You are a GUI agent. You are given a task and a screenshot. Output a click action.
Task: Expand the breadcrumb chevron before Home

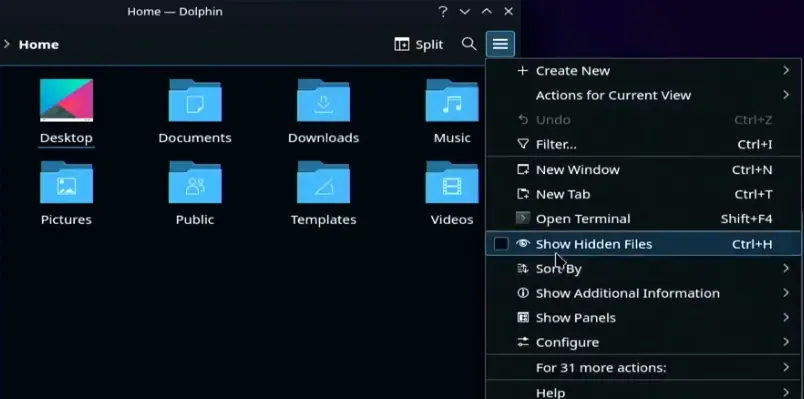(7, 44)
